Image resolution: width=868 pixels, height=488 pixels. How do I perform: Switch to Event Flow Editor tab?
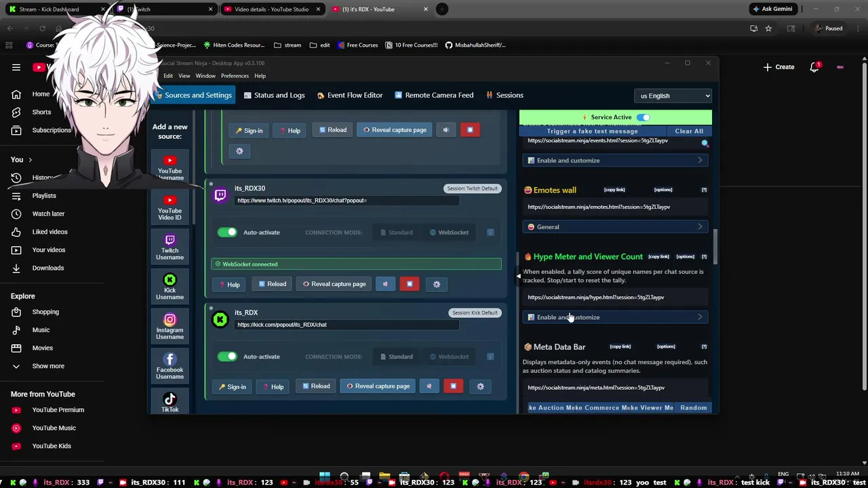click(x=350, y=96)
